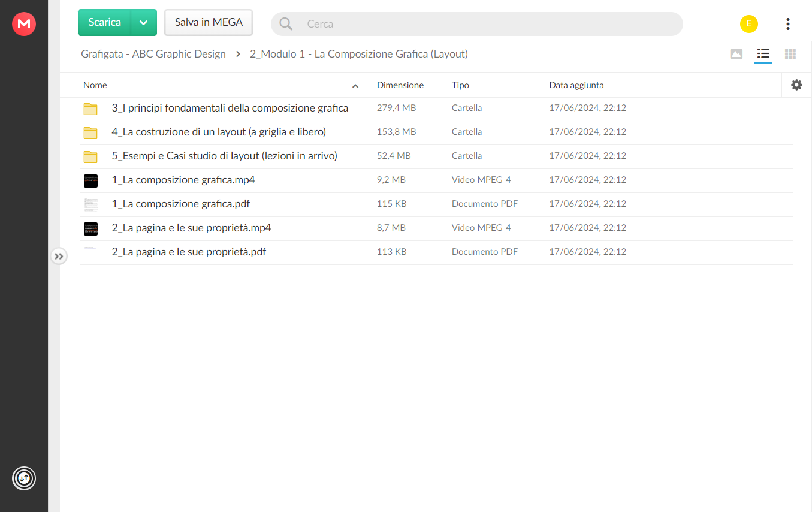
Task: Open folder 4_La costruzione di un layout
Action: click(219, 132)
